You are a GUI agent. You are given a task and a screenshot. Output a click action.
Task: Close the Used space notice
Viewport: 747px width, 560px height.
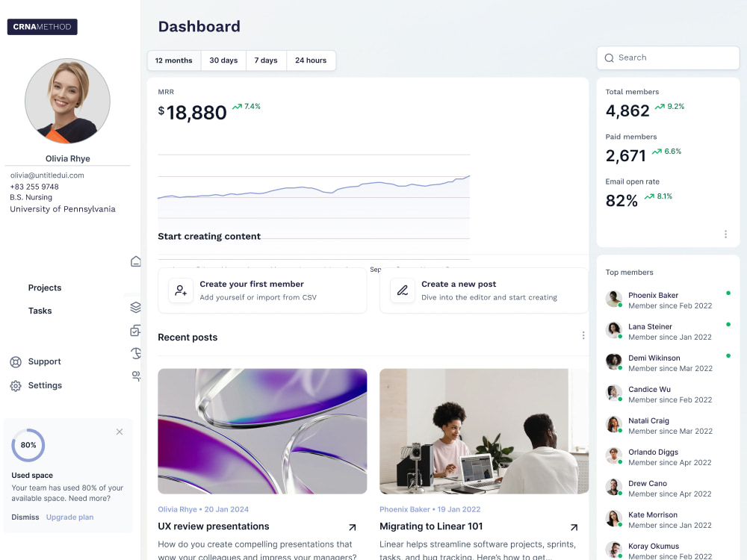coord(120,432)
